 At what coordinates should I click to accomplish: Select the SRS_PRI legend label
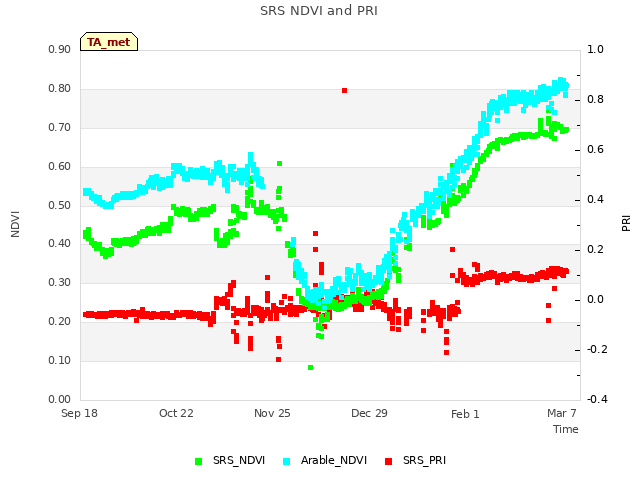[x=424, y=460]
